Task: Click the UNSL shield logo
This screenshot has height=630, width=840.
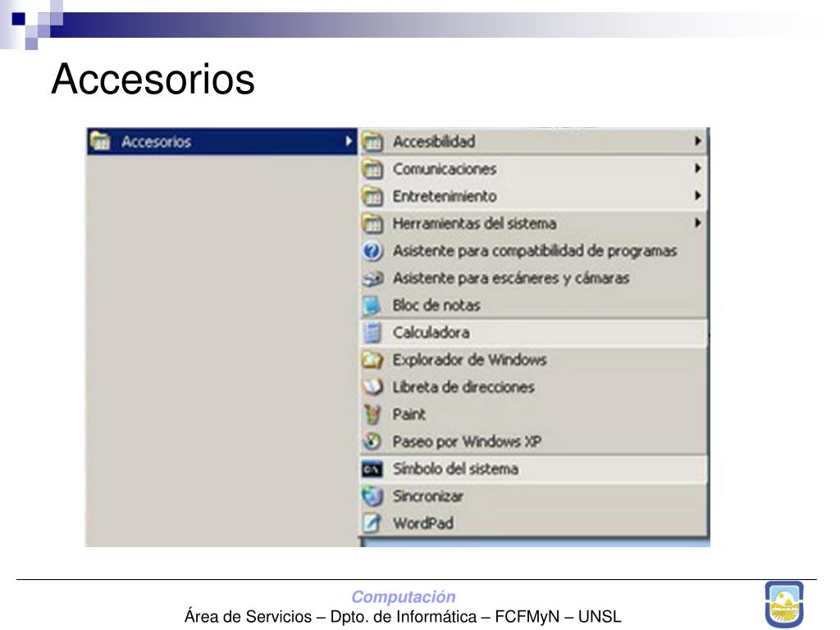Action: point(784,604)
